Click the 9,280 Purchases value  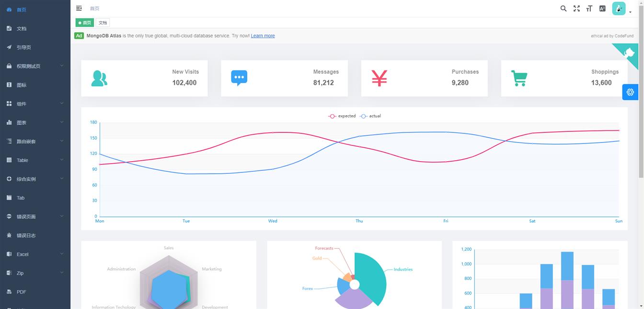pos(460,83)
